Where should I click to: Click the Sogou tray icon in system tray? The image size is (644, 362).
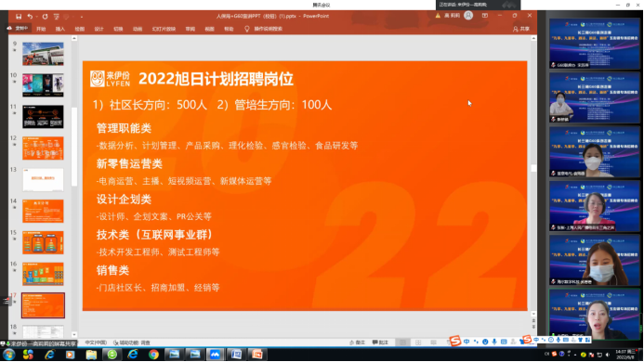[554, 355]
